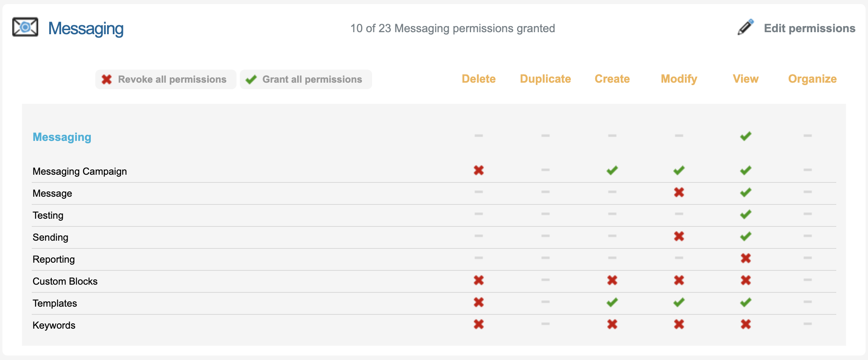
Task: Select the Delete column header
Action: coord(478,79)
